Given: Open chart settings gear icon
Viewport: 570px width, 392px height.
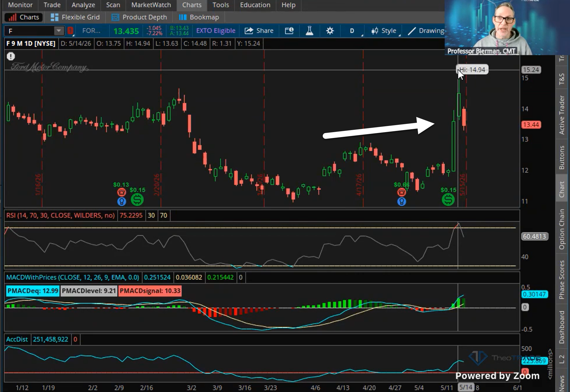Looking at the screenshot, I should pyautogui.click(x=330, y=31).
